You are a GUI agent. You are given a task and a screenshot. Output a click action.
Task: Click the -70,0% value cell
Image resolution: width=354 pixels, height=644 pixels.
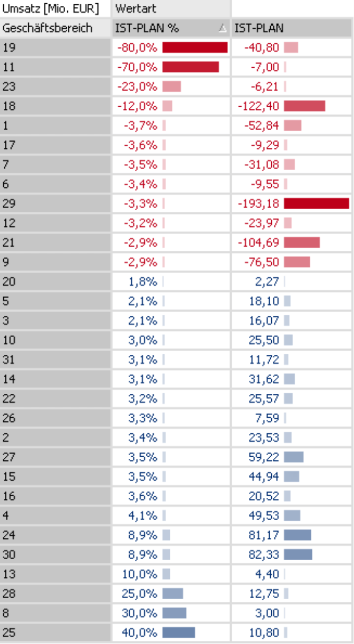[x=137, y=67]
